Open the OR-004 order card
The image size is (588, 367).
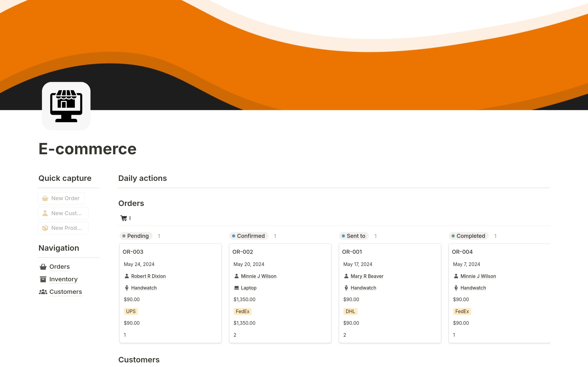click(x=462, y=252)
